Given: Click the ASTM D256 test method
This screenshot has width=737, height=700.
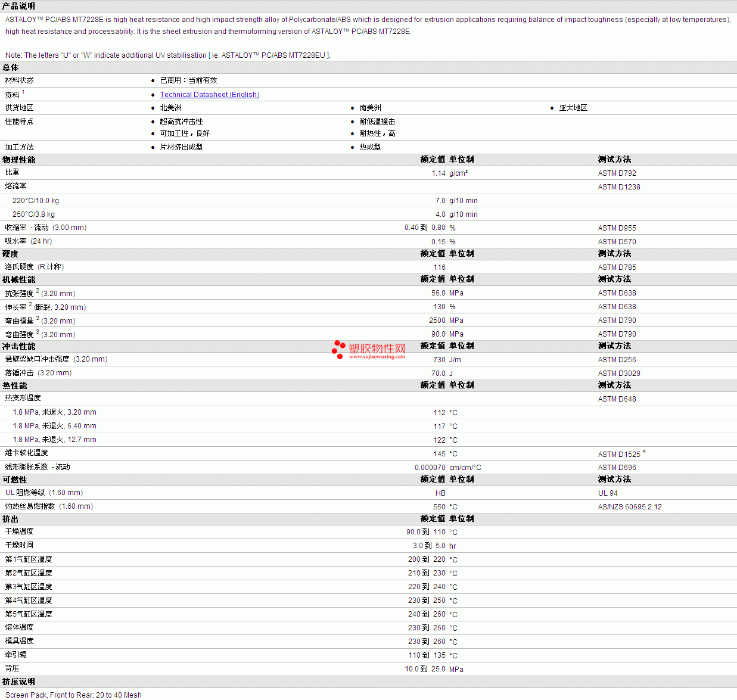Looking at the screenshot, I should tap(617, 360).
